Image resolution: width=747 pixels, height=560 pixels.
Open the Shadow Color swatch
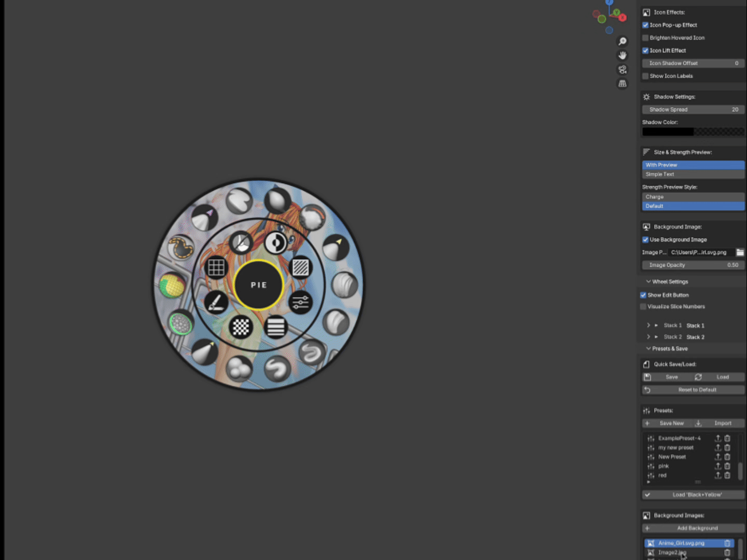pos(693,132)
